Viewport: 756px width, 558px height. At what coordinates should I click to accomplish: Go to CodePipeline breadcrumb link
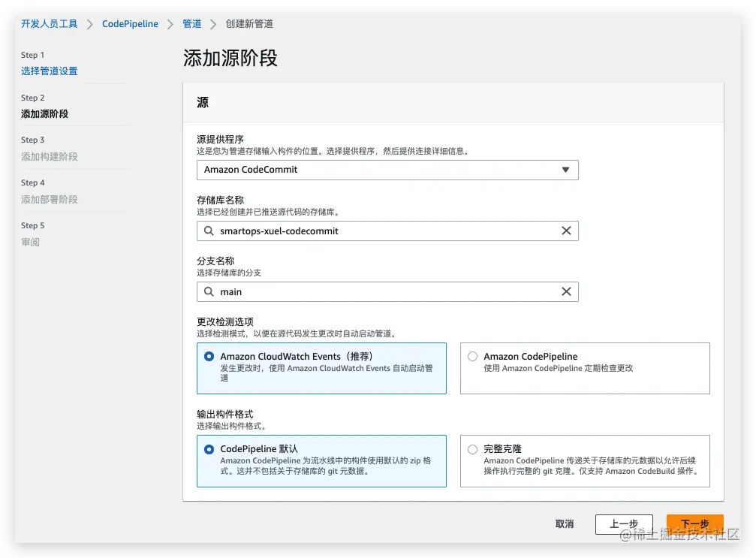pyautogui.click(x=130, y=23)
